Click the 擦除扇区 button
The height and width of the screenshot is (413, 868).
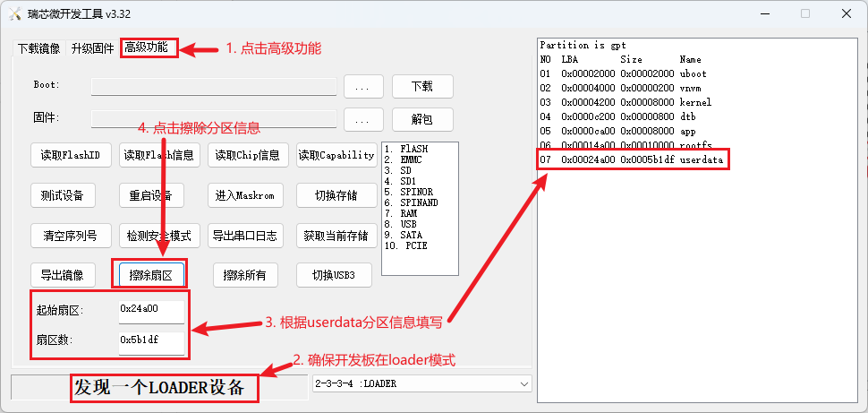150,276
